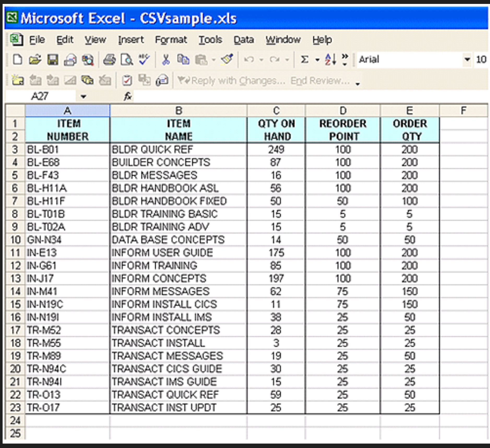Select column C header

tap(276, 111)
